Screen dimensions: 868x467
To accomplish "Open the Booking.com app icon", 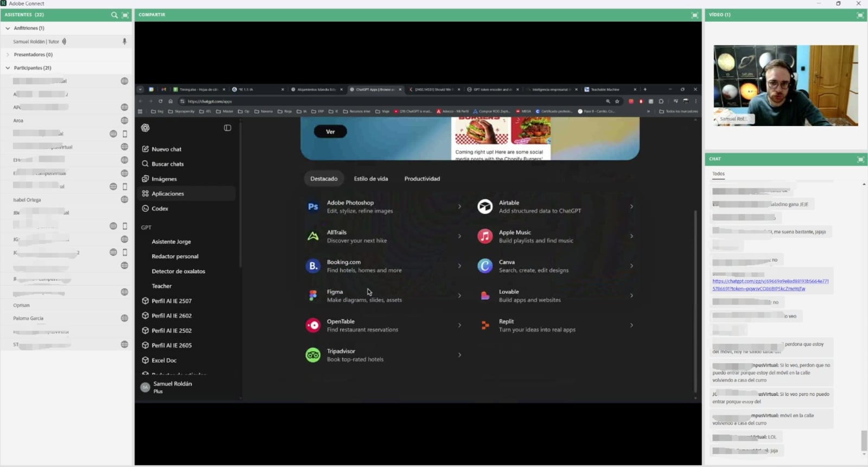I will point(313,266).
